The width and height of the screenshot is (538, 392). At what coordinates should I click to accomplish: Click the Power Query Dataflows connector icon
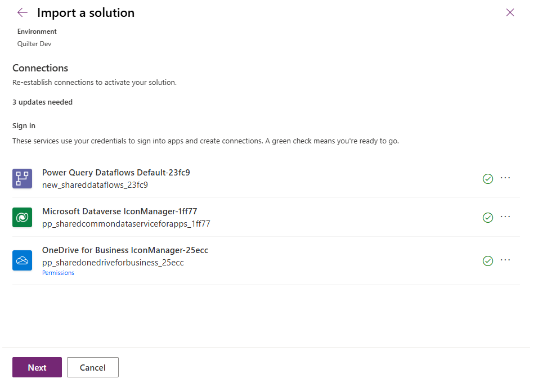[23, 178]
